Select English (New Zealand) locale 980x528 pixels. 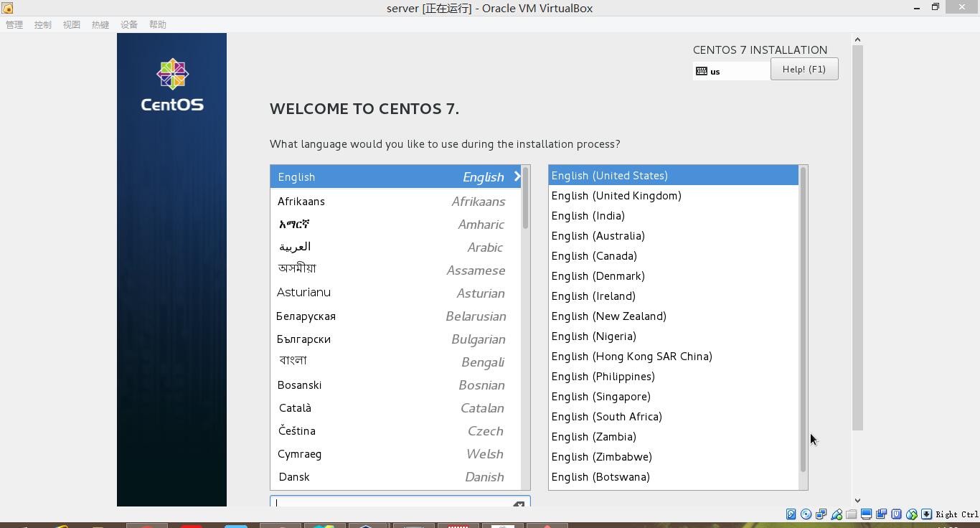point(674,316)
